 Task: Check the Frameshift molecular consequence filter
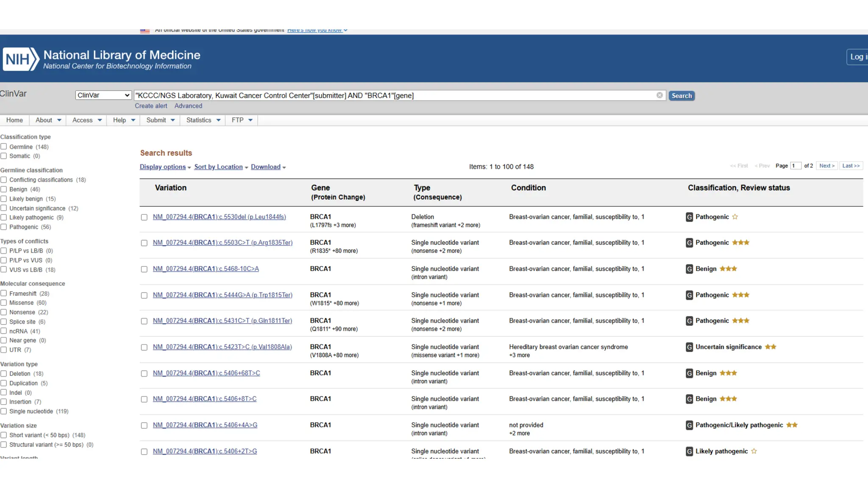4,293
